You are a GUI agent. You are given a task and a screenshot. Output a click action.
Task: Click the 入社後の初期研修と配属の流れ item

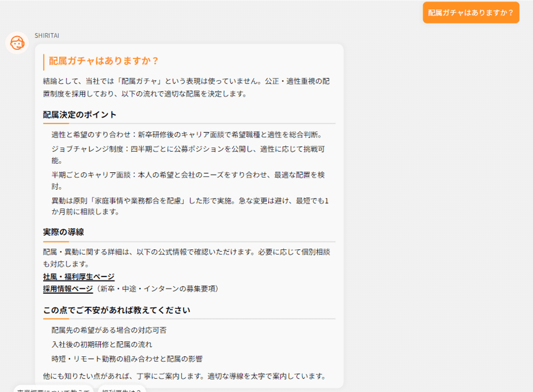102,344
